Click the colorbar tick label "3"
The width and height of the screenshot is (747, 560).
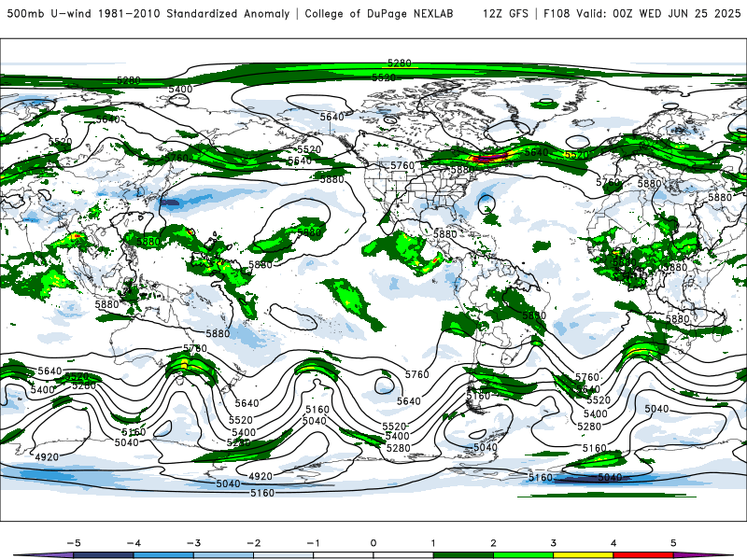(554, 543)
